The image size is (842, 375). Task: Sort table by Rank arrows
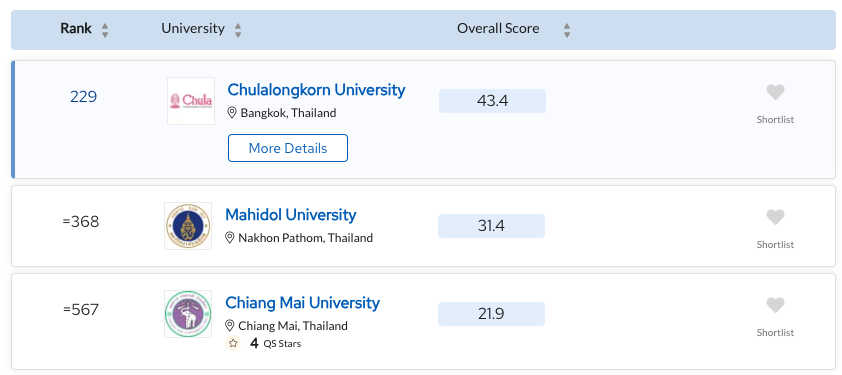tap(105, 30)
